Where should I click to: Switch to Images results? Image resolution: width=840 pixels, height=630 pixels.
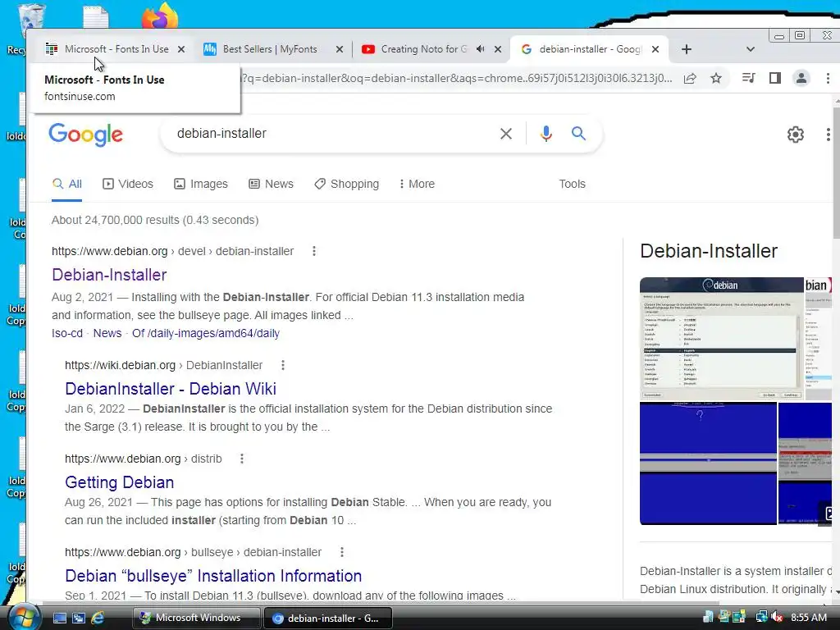(x=201, y=184)
